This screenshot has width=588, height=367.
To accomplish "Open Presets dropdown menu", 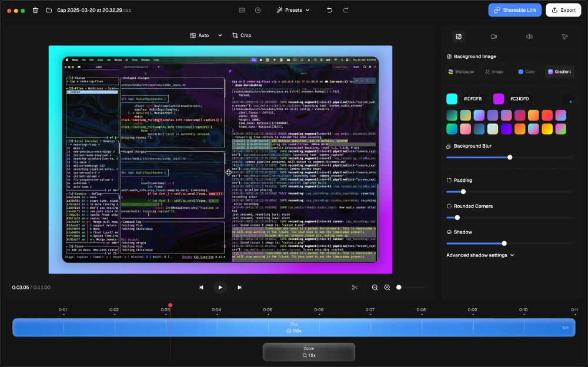I will tap(293, 10).
